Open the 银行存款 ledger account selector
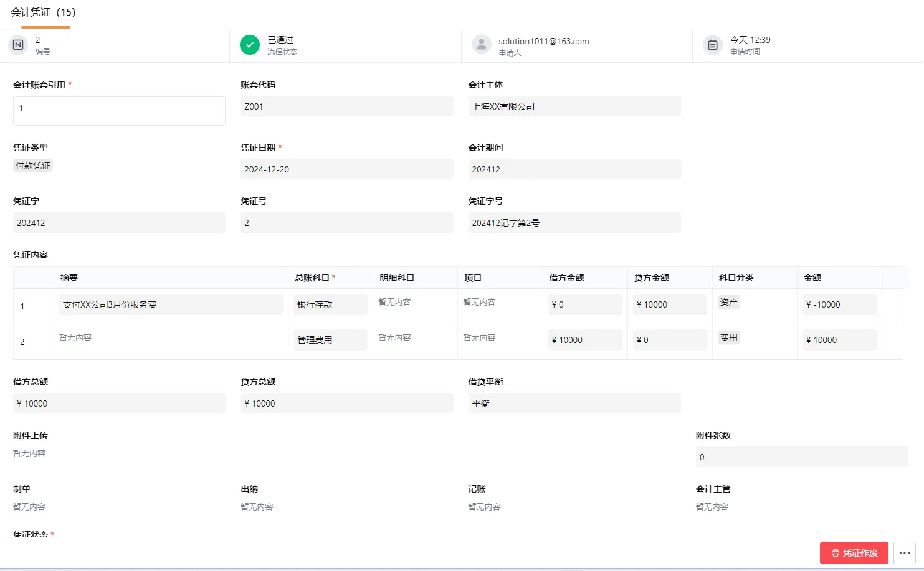 (330, 304)
